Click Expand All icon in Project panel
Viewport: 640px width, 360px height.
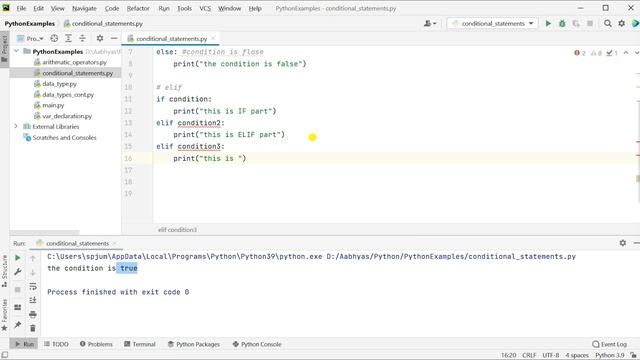pyautogui.click(x=68, y=38)
